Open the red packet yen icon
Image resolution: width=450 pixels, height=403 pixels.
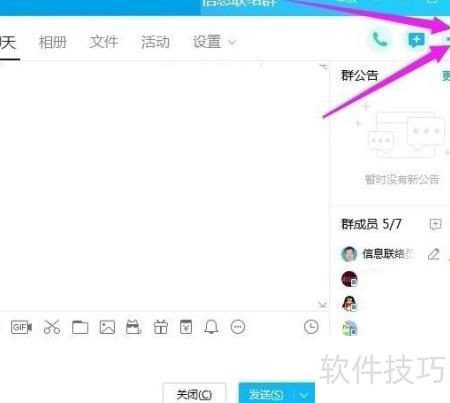click(x=186, y=327)
